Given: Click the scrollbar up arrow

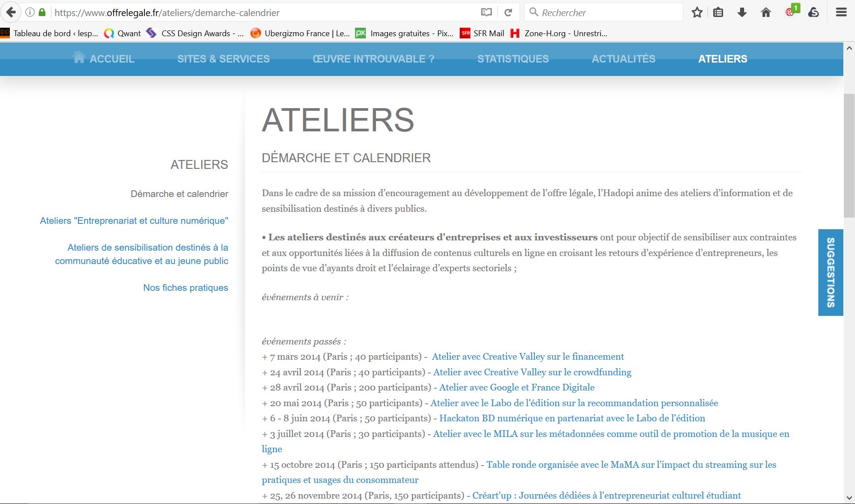Looking at the screenshot, I should [849, 48].
